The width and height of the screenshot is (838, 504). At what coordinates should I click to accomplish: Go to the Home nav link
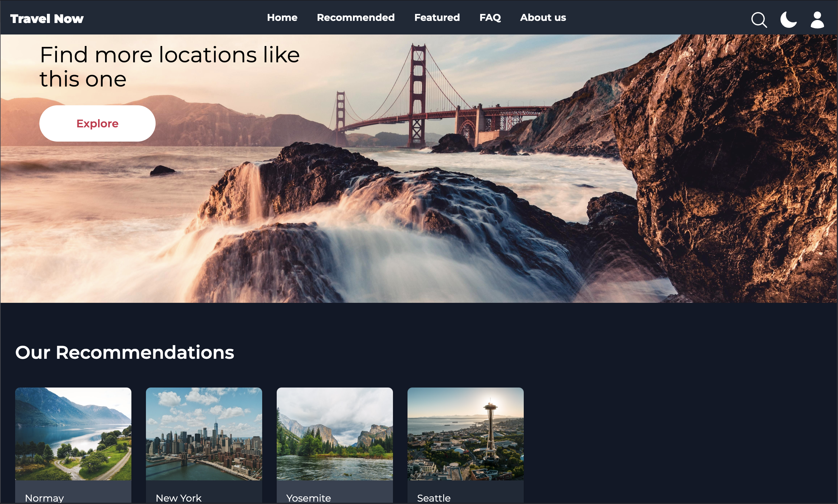(x=282, y=18)
